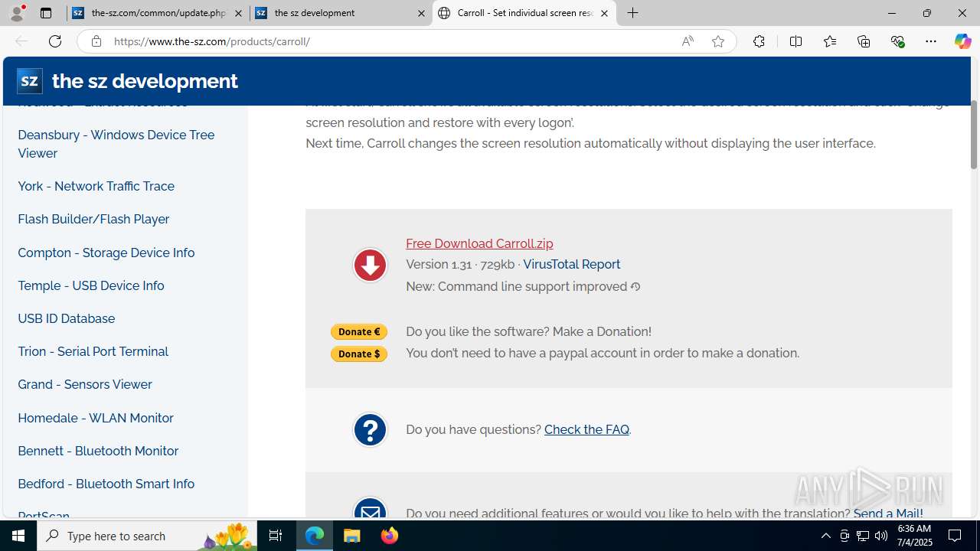Open Temple - USB Device Info
Viewport: 980px width, 551px height.
[x=91, y=285]
